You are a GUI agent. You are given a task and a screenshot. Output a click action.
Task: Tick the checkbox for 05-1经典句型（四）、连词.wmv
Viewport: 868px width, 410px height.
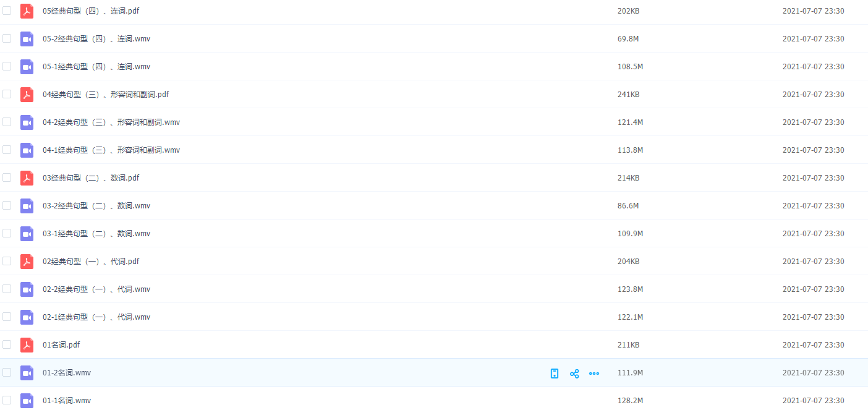pyautogui.click(x=7, y=66)
